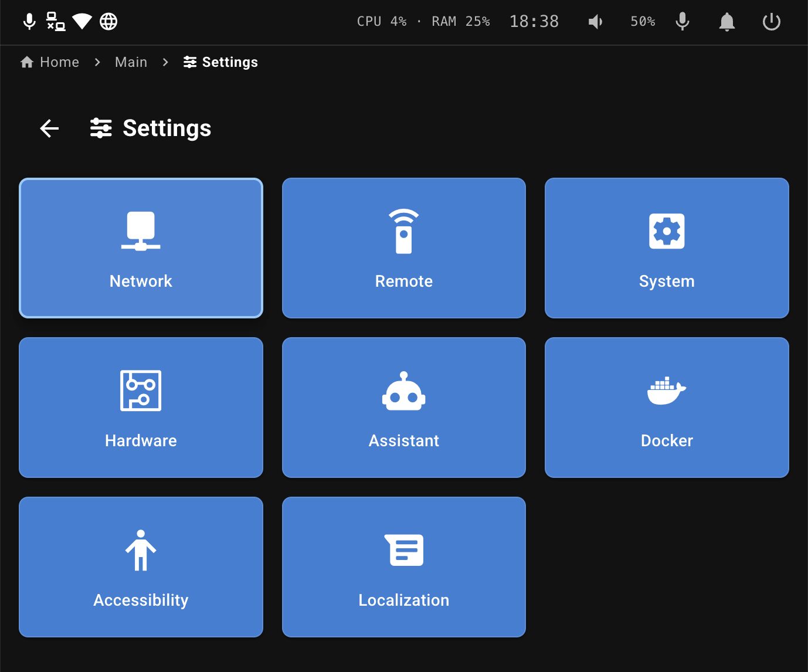
Task: Click the CPU 4% RAM 25% indicator
Action: click(x=423, y=22)
